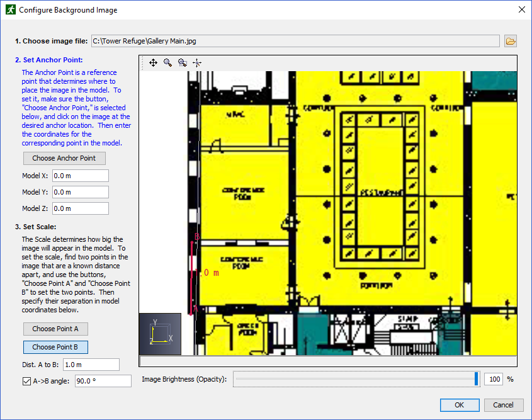Click the Pathfinder app icon in title bar
The image size is (532, 420).
(x=11, y=9)
